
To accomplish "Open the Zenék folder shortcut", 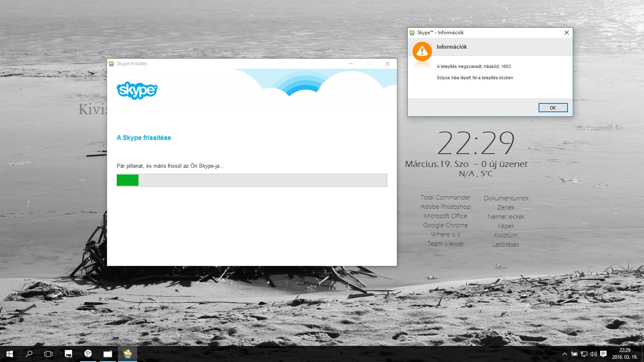I will [506, 208].
